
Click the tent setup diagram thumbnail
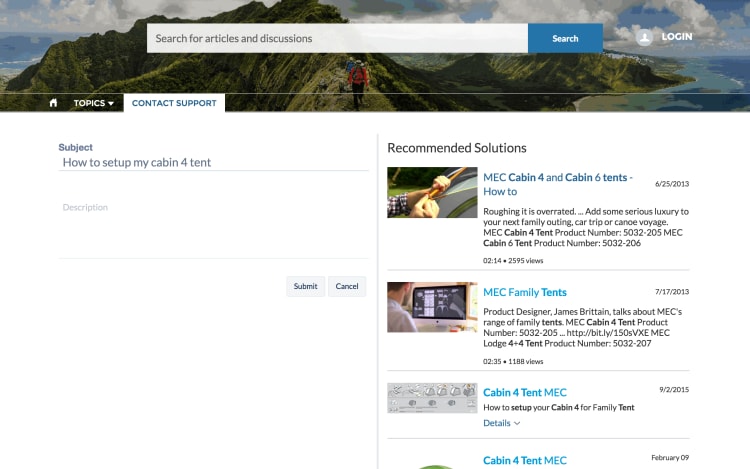click(x=432, y=397)
